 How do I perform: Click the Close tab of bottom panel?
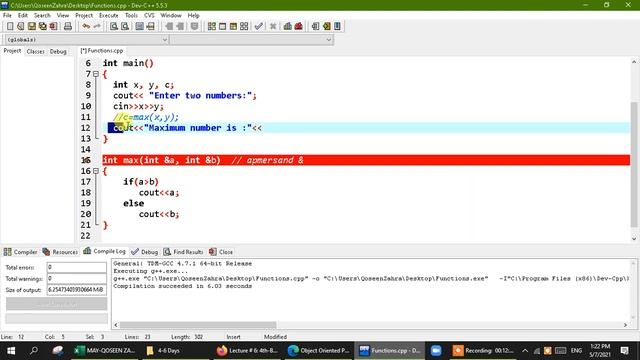click(221, 252)
